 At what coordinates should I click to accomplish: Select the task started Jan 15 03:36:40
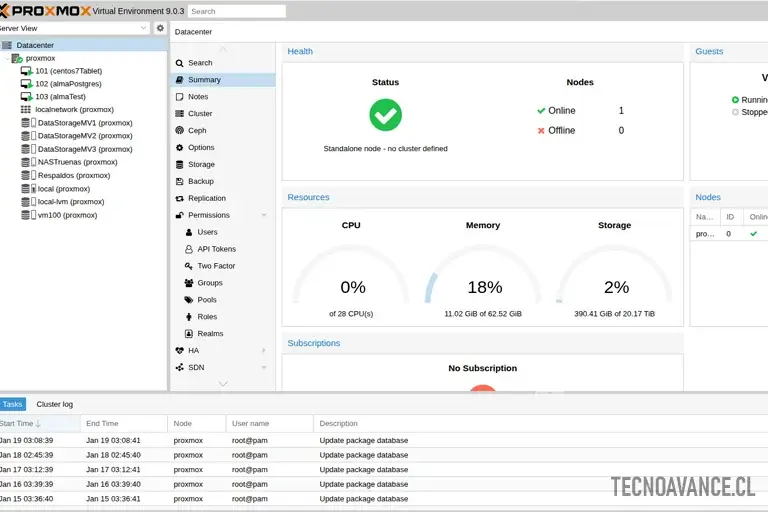point(384,499)
